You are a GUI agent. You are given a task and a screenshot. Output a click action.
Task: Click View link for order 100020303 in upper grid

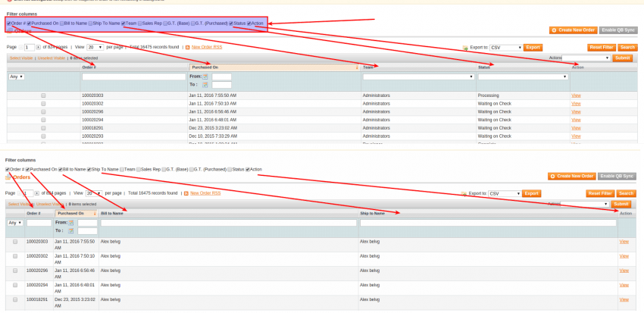[x=576, y=95]
